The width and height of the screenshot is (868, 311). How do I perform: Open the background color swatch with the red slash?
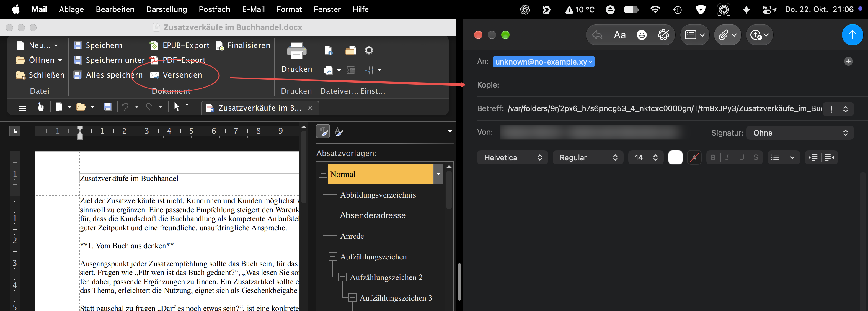[694, 157]
